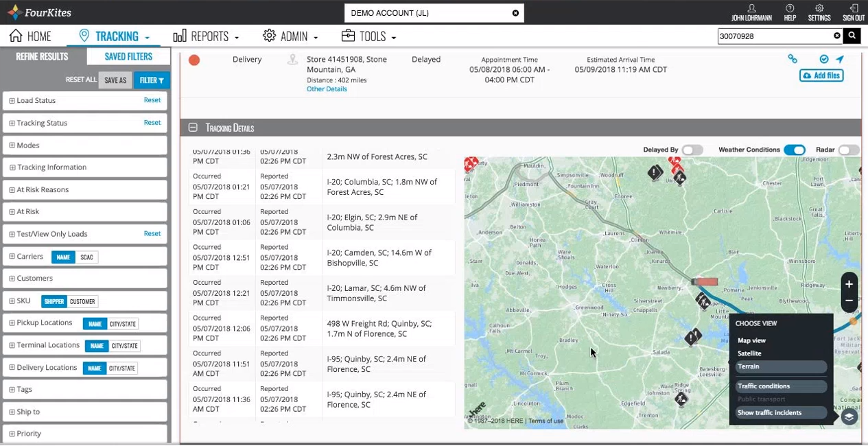Open the Settings gear icon
The width and height of the screenshot is (868, 446).
click(x=819, y=8)
